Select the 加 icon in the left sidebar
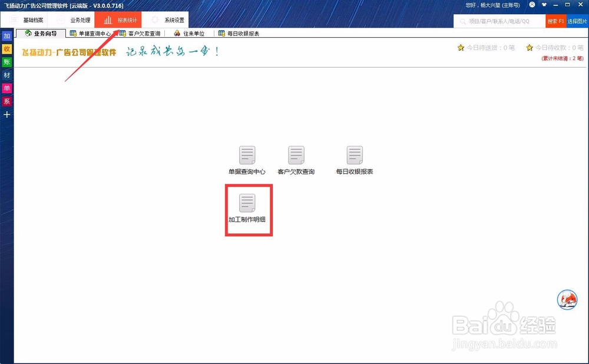 tap(6, 36)
